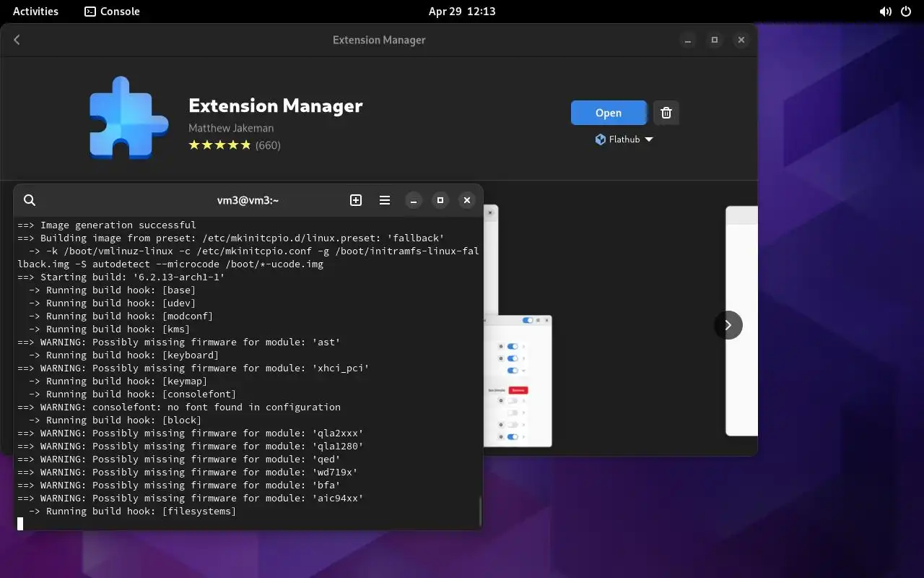Click the terminal scrollbar handle
The height and width of the screenshot is (578, 924).
coord(479,512)
